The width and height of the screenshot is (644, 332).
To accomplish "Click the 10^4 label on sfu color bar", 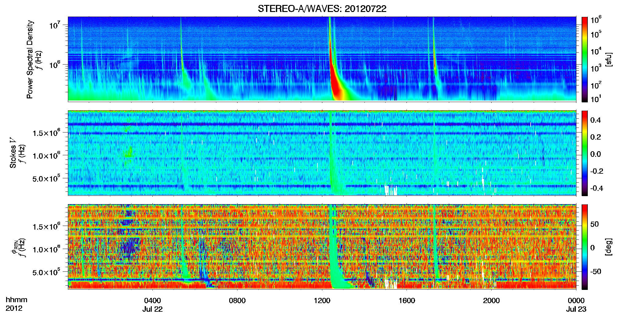I will click(x=596, y=51).
